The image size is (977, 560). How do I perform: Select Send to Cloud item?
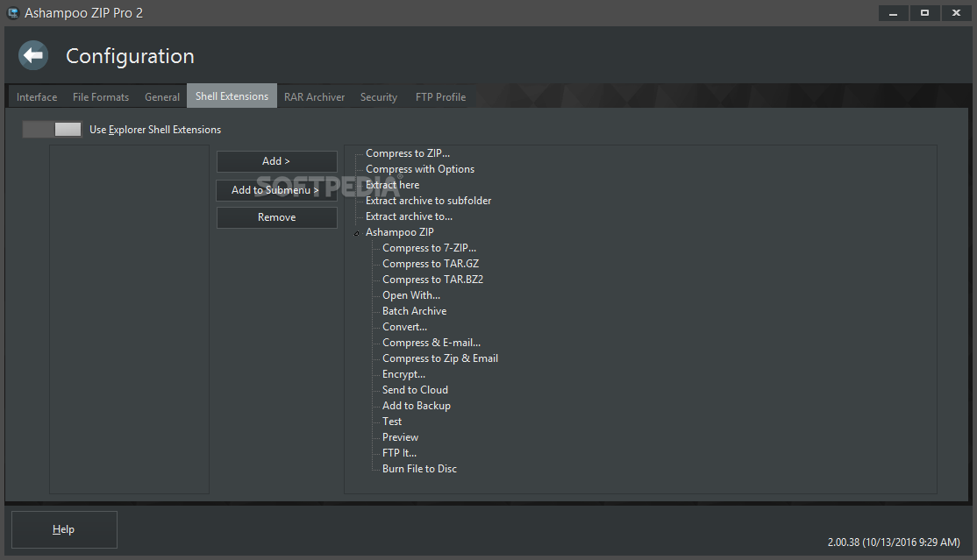point(415,390)
